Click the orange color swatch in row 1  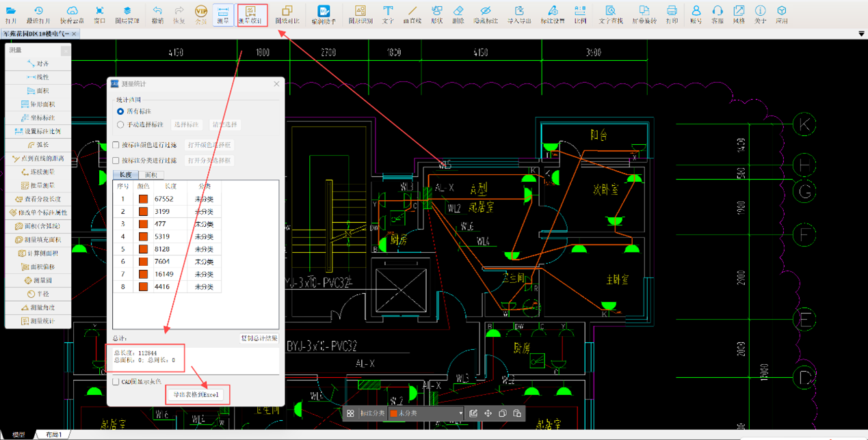tap(144, 200)
